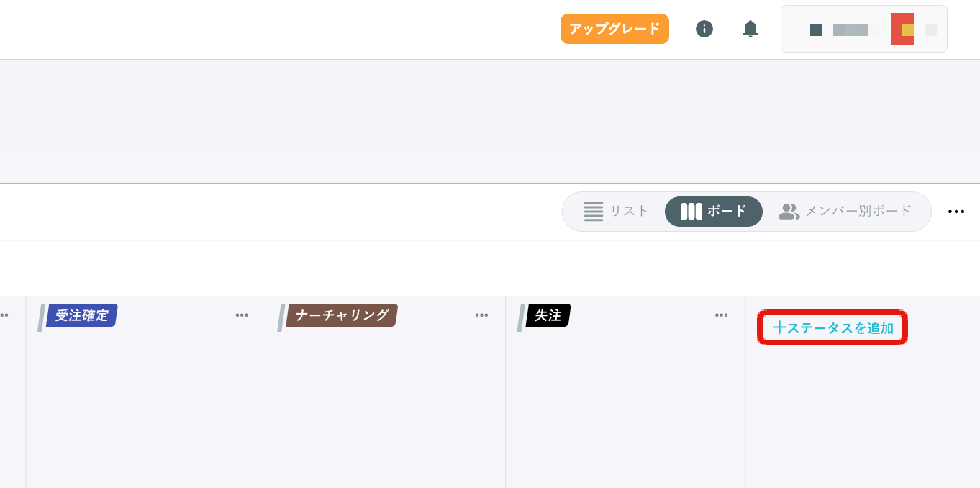980x488 pixels.
Task: Open notifications bell icon
Action: coord(750,29)
